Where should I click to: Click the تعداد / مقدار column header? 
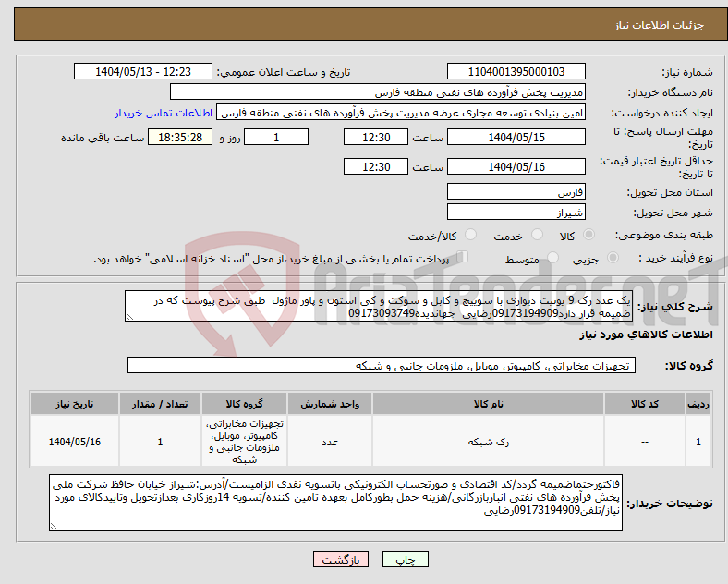pyautogui.click(x=160, y=404)
